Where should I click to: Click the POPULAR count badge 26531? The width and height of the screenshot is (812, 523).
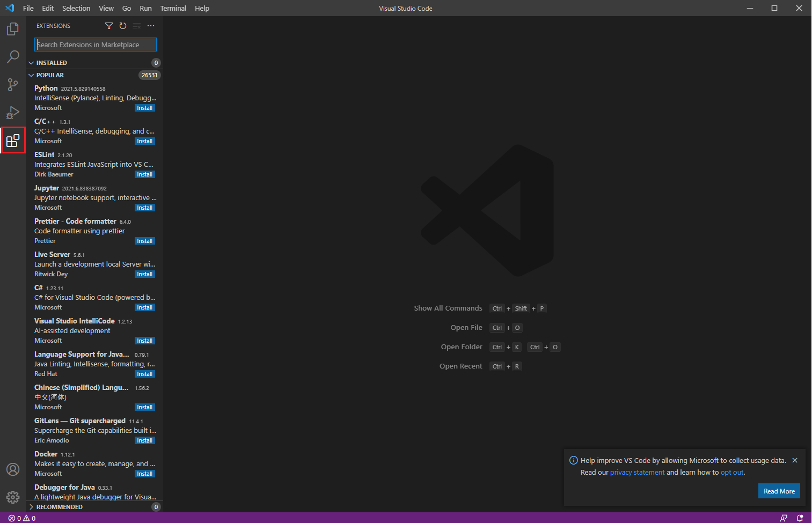point(150,75)
